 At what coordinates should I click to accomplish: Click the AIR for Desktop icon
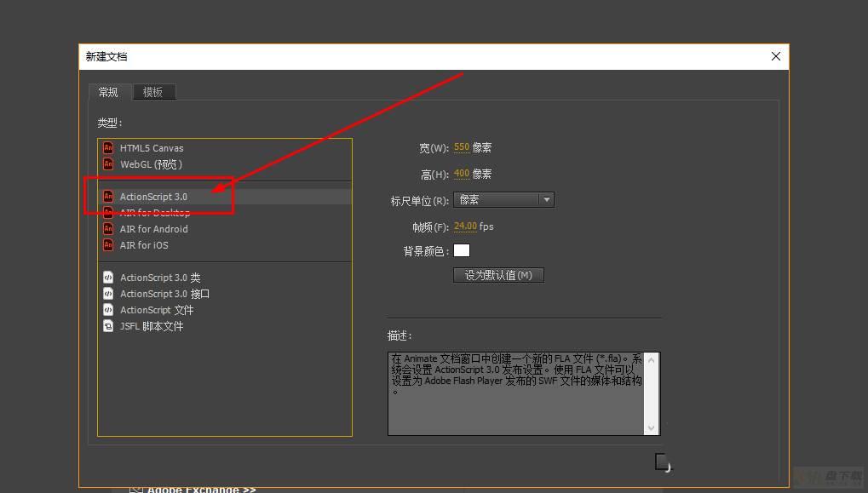[x=108, y=213]
